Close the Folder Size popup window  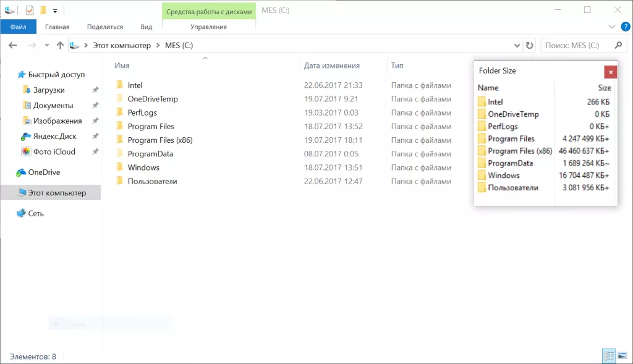[610, 72]
